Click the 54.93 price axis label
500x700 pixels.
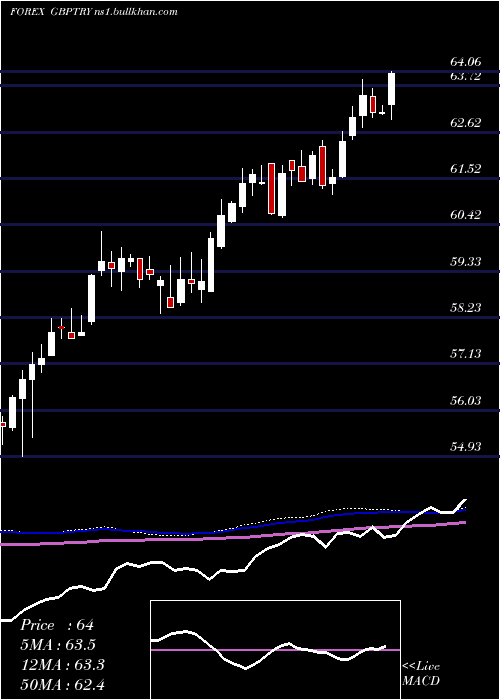pyautogui.click(x=466, y=446)
